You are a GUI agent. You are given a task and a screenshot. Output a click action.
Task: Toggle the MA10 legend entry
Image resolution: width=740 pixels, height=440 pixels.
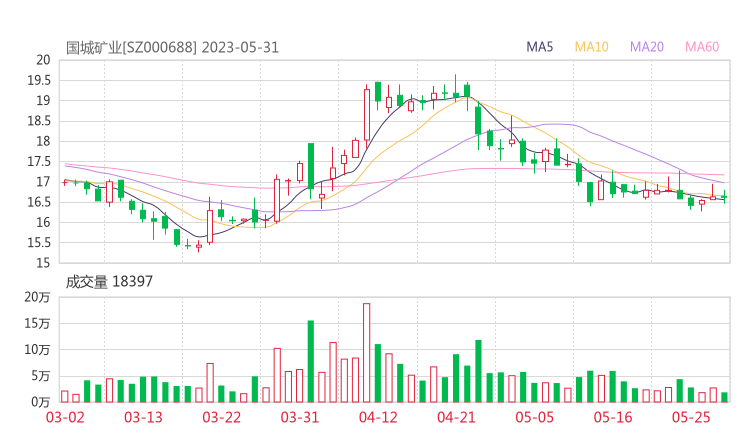pos(591,47)
